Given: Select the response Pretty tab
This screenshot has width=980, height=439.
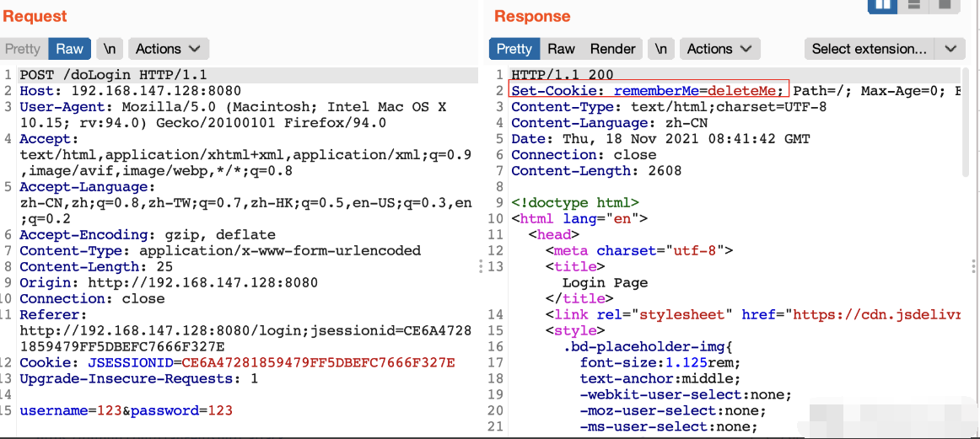Looking at the screenshot, I should pyautogui.click(x=514, y=49).
